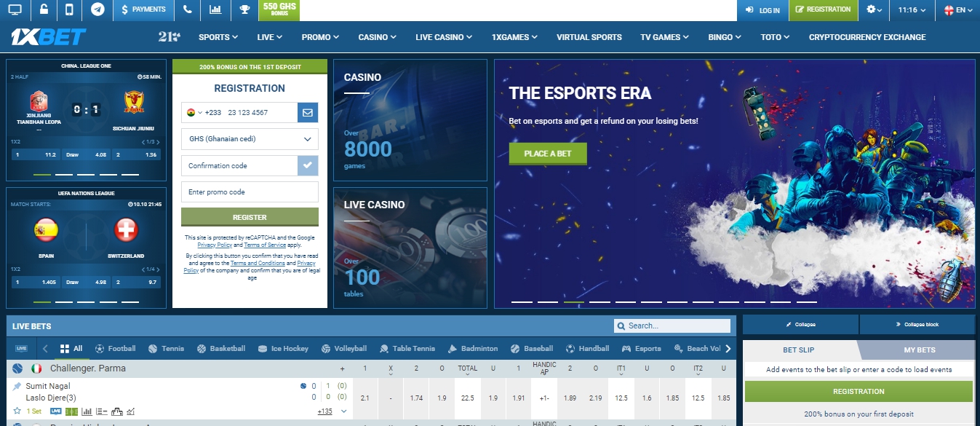The width and height of the screenshot is (980, 426).
Task: Expand the CASINO menu
Action: 378,37
